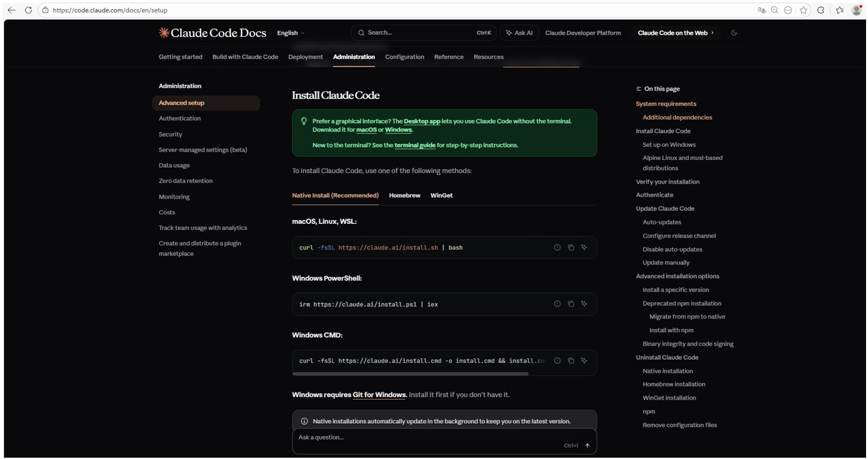Copy the macOS install command
Viewport: 868px width, 459px height.
pos(570,247)
